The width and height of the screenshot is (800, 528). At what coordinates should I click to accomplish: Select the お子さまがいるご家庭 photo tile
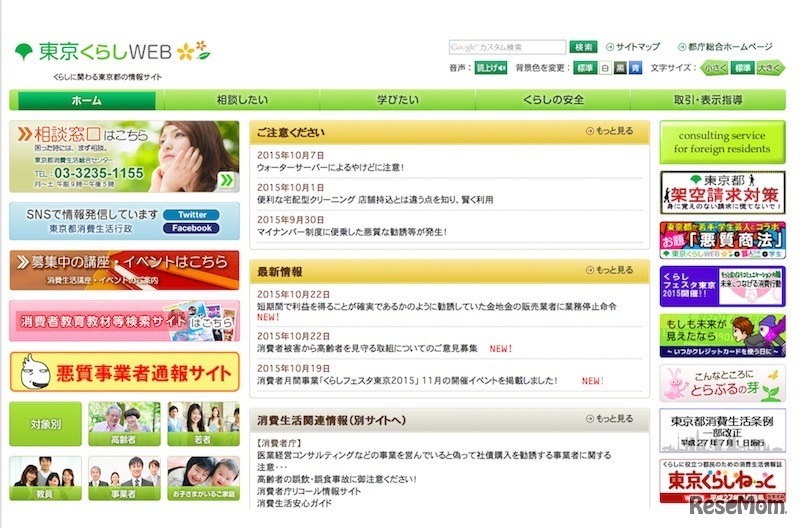[203, 478]
